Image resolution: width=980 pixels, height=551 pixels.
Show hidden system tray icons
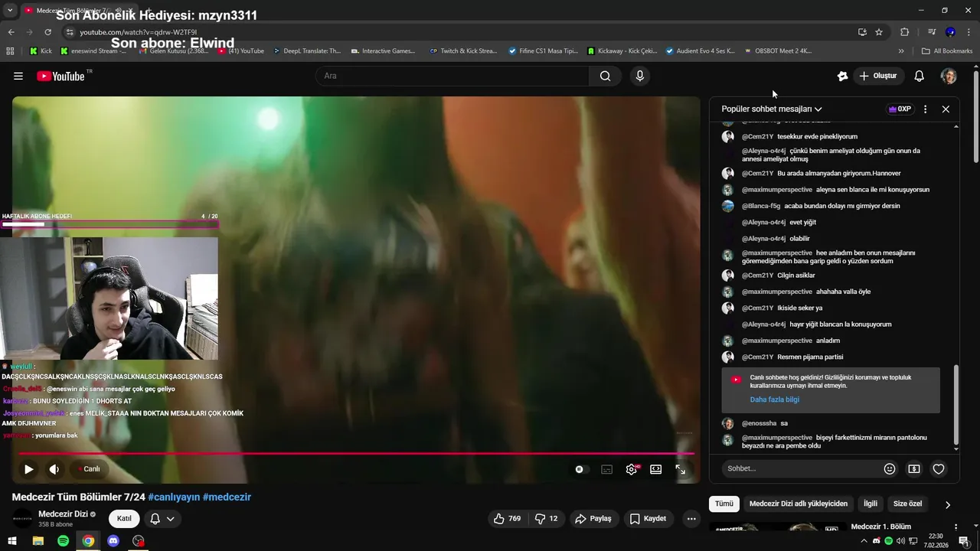point(864,541)
